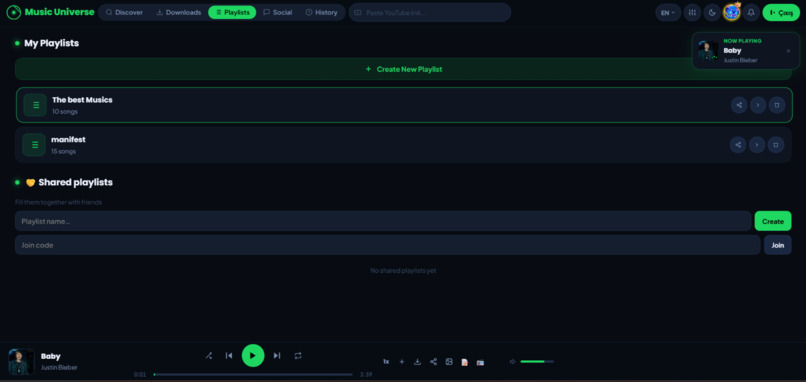The width and height of the screenshot is (806, 382).
Task: Click Justin Bieber in player bar
Action: 59,368
